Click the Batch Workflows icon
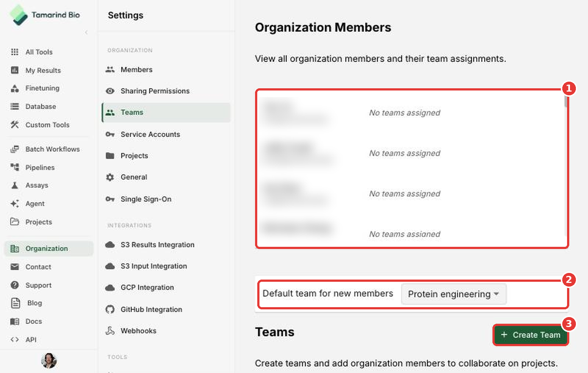The image size is (588, 373). pos(15,149)
